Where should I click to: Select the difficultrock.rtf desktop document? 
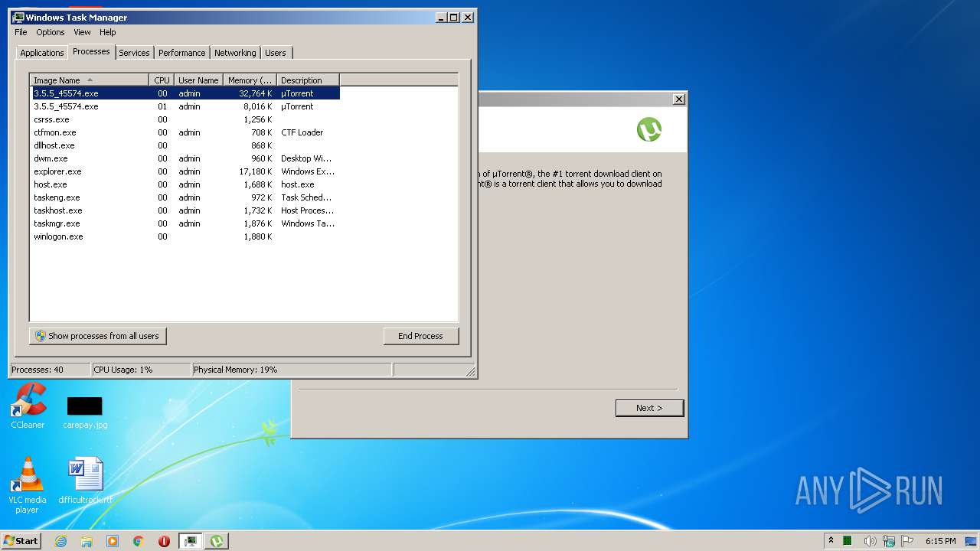click(x=86, y=481)
